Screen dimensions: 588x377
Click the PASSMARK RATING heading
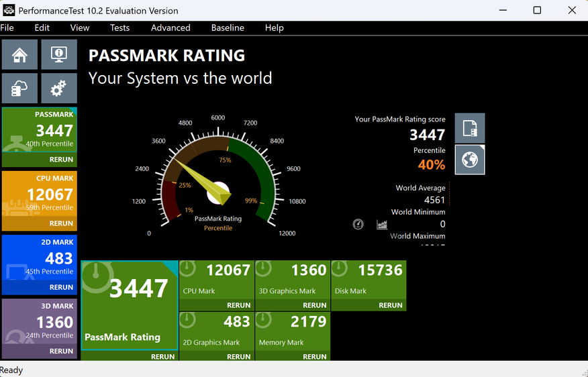167,56
